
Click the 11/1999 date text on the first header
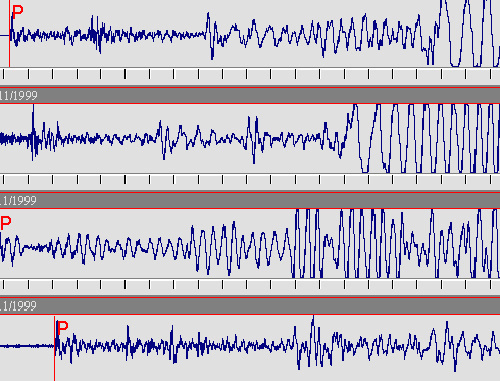click(19, 96)
